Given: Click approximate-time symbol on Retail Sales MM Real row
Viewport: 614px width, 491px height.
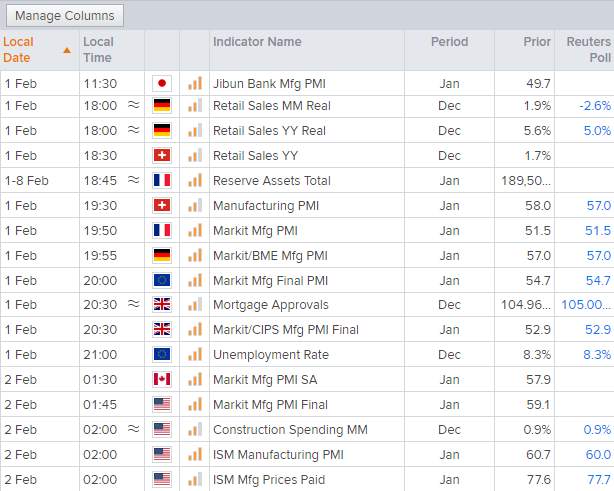Looking at the screenshot, I should point(134,105).
